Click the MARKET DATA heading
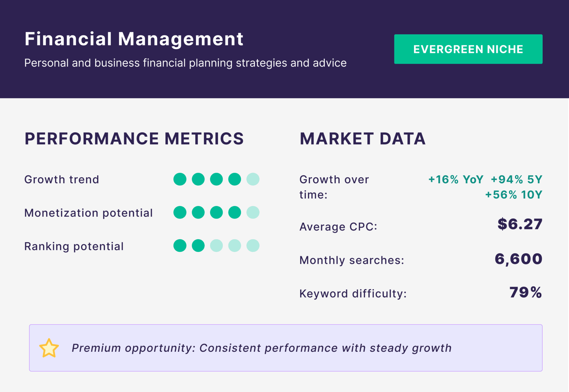Viewport: 569px width, 392px height. pyautogui.click(x=362, y=139)
